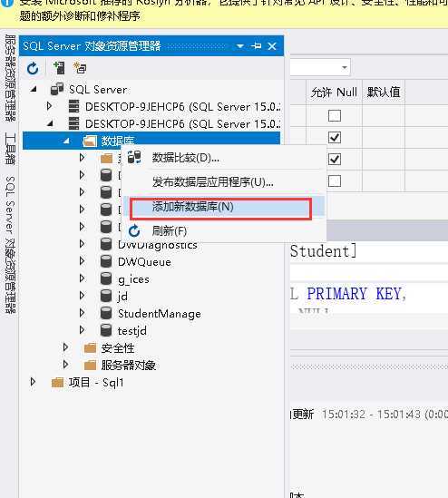Click the SQL Server root node icon
Screen dimensions: 448x498
coord(57,89)
